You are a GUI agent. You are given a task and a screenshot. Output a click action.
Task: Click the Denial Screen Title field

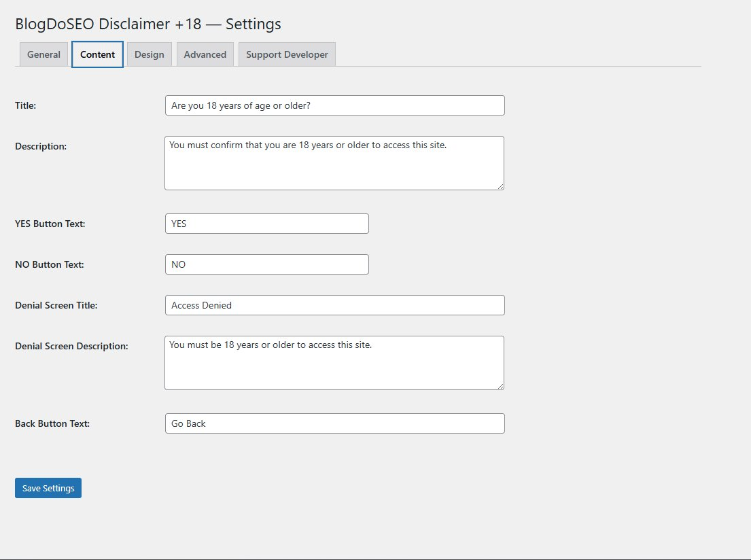(x=334, y=305)
